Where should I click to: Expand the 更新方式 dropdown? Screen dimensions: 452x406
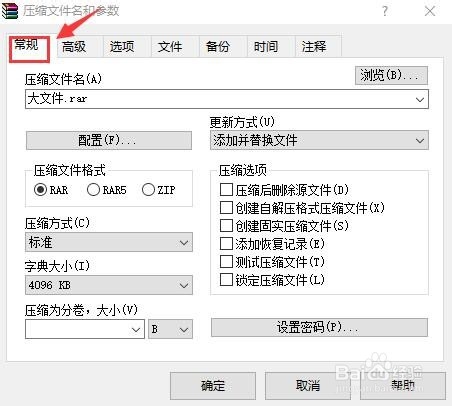point(319,140)
